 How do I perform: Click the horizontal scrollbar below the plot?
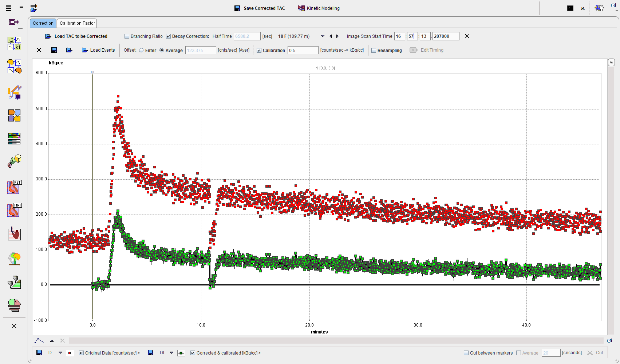[336, 341]
